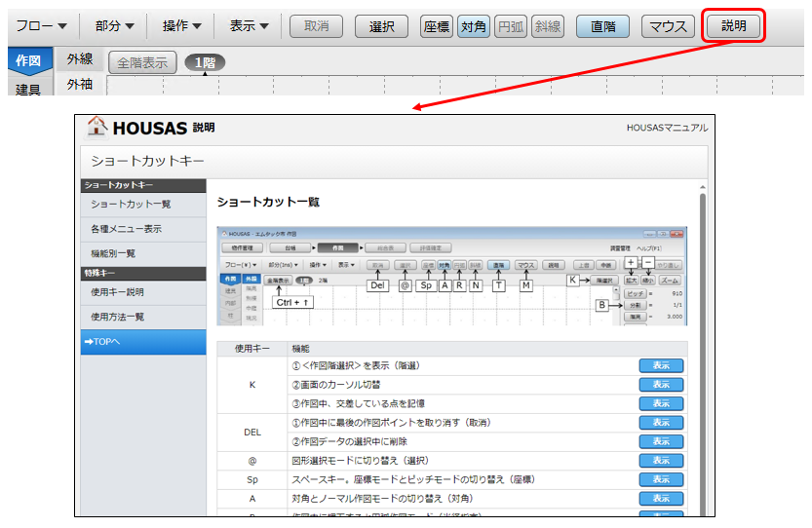The height and width of the screenshot is (528, 812).
Task: Click 表示 for ＜作図階選択＞を表示 row
Action: click(661, 366)
